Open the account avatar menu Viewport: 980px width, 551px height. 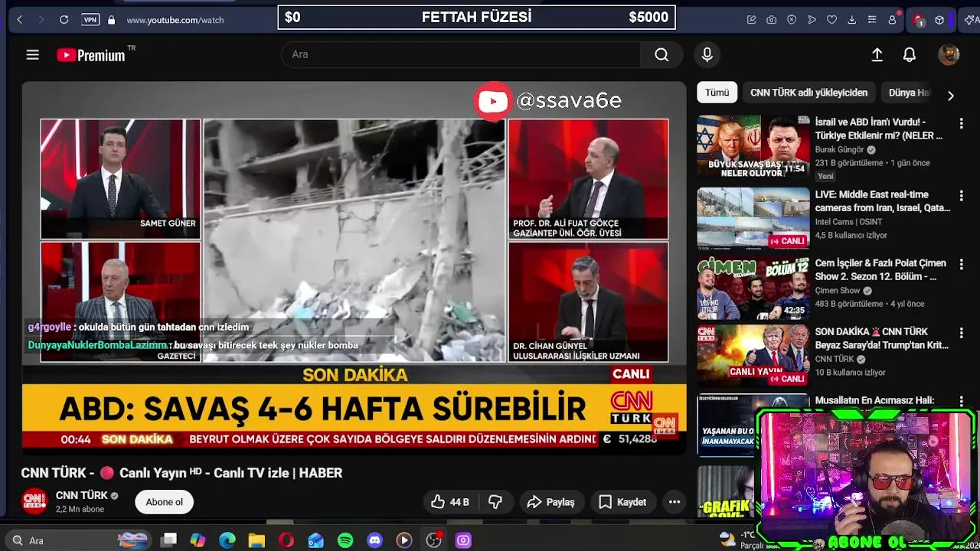point(949,54)
